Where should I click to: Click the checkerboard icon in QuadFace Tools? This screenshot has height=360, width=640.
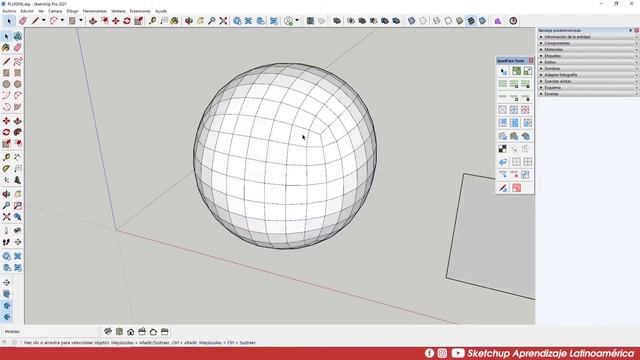[502, 149]
